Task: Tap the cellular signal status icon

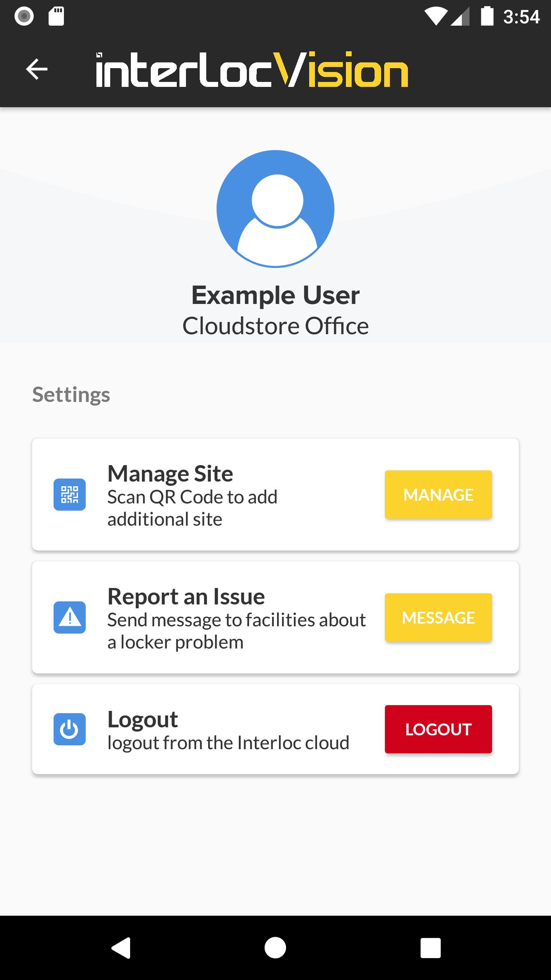Action: coord(460,17)
